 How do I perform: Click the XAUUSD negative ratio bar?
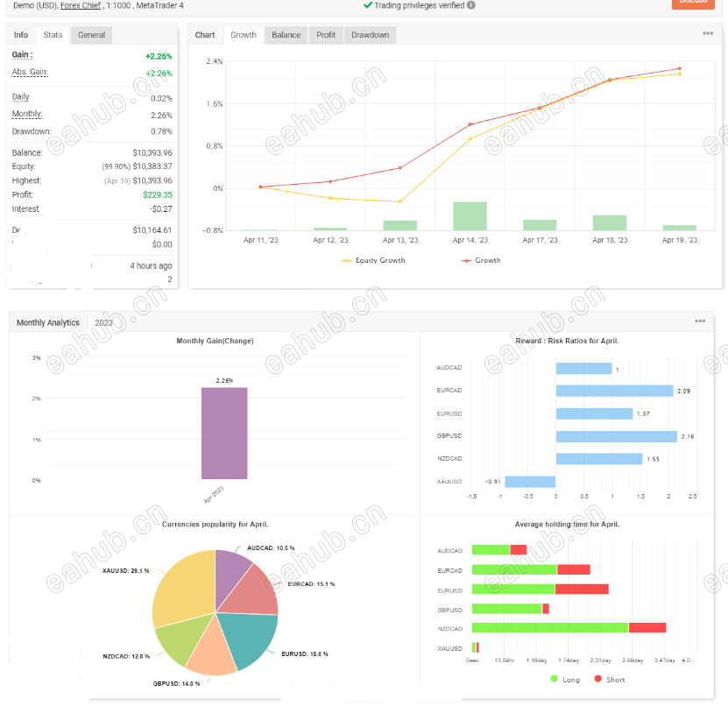pos(530,482)
